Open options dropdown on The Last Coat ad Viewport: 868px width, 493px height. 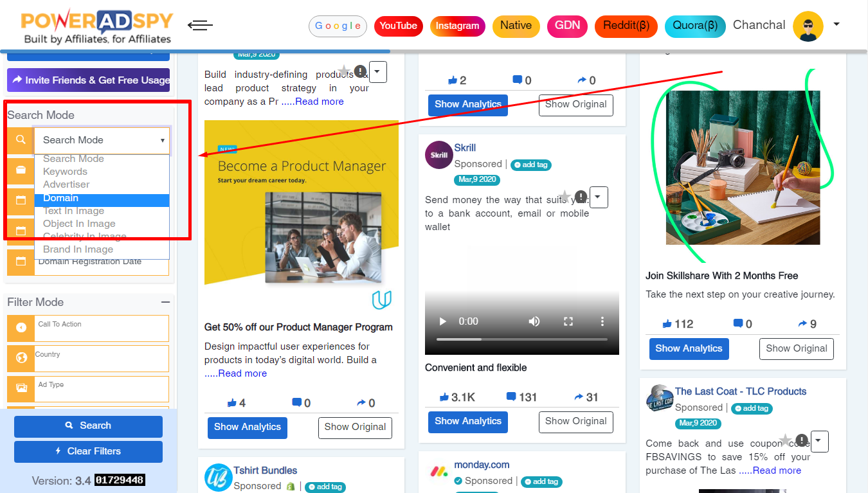tap(819, 442)
